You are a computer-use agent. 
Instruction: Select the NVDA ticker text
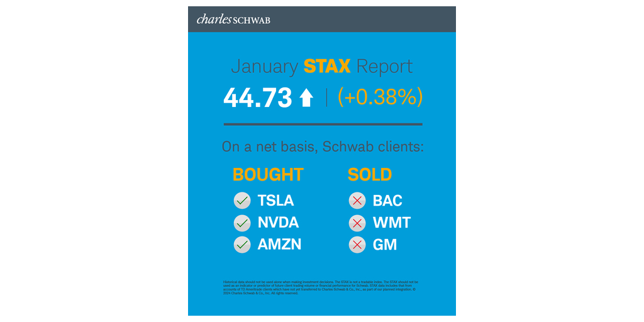point(278,223)
